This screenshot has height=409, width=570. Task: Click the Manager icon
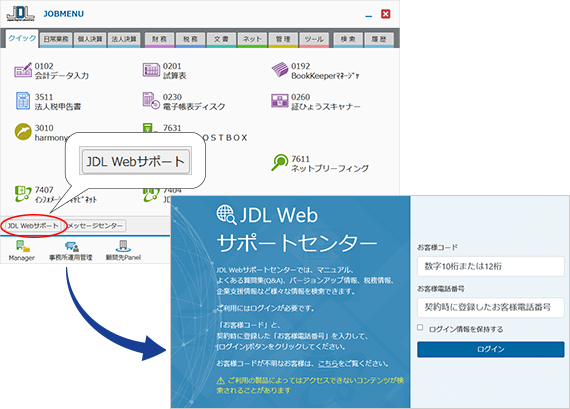coord(22,246)
